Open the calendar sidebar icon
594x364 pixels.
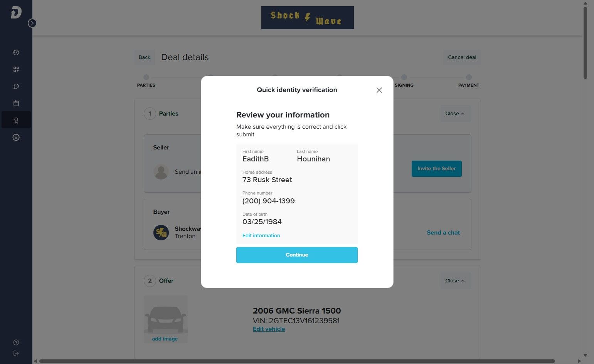16,103
